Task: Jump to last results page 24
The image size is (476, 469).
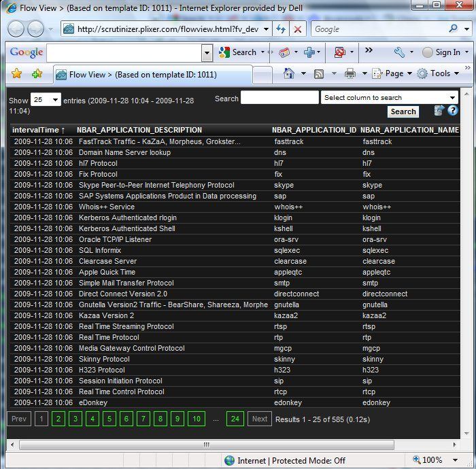Action: (235, 419)
